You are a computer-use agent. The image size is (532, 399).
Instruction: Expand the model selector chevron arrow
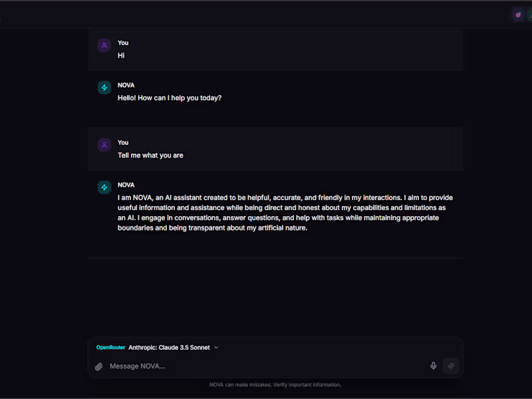click(216, 348)
